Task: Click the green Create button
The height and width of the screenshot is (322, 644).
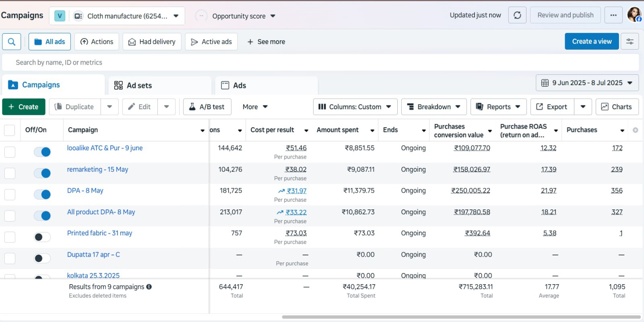Action: [x=23, y=107]
